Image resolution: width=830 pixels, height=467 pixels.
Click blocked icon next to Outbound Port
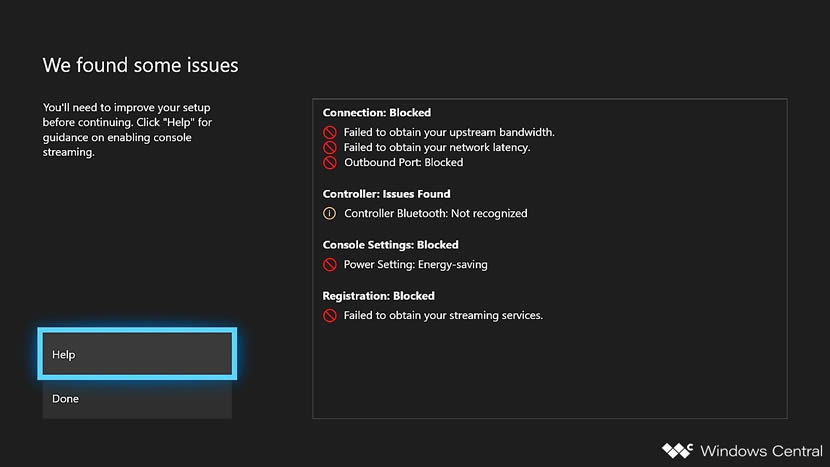click(330, 162)
